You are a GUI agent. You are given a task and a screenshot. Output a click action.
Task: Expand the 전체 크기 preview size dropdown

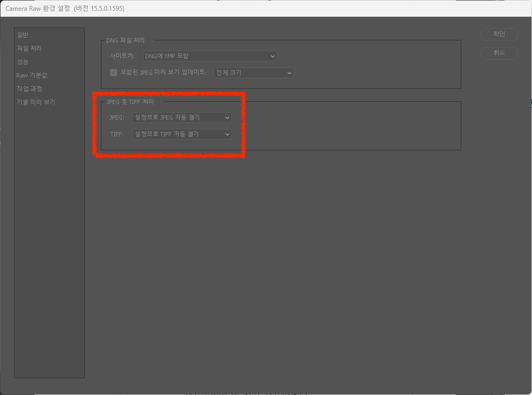click(x=254, y=73)
